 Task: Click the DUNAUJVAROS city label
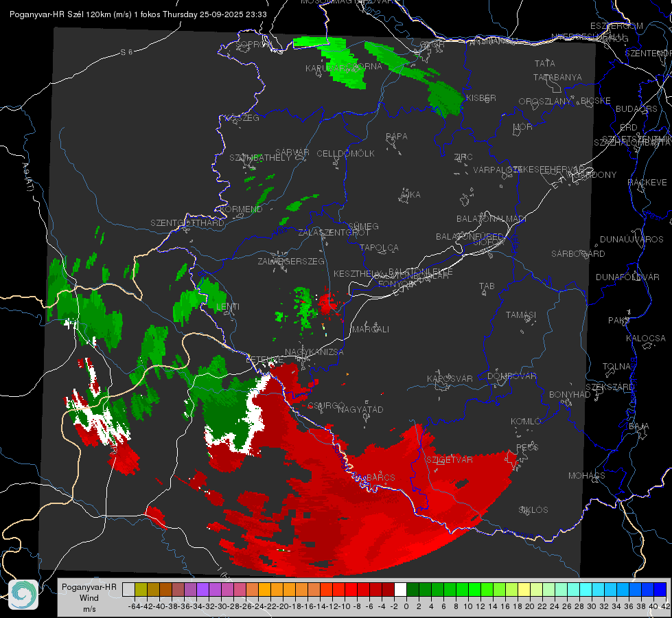click(x=632, y=239)
